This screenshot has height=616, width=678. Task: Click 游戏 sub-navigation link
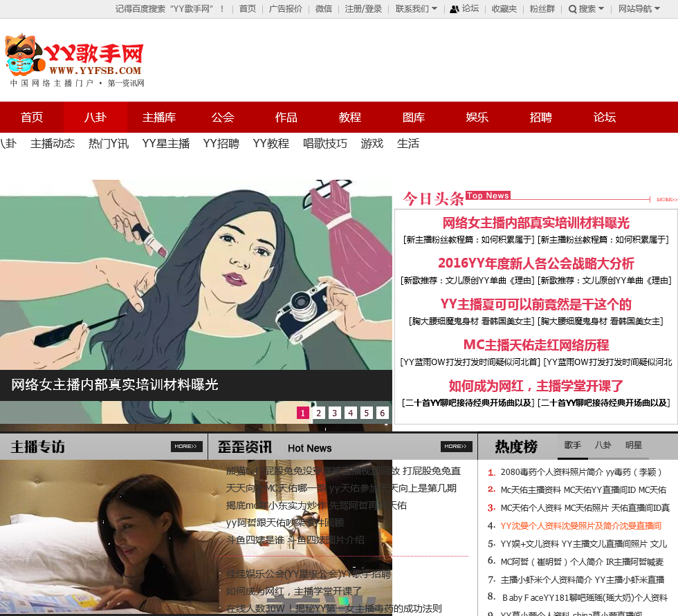372,143
